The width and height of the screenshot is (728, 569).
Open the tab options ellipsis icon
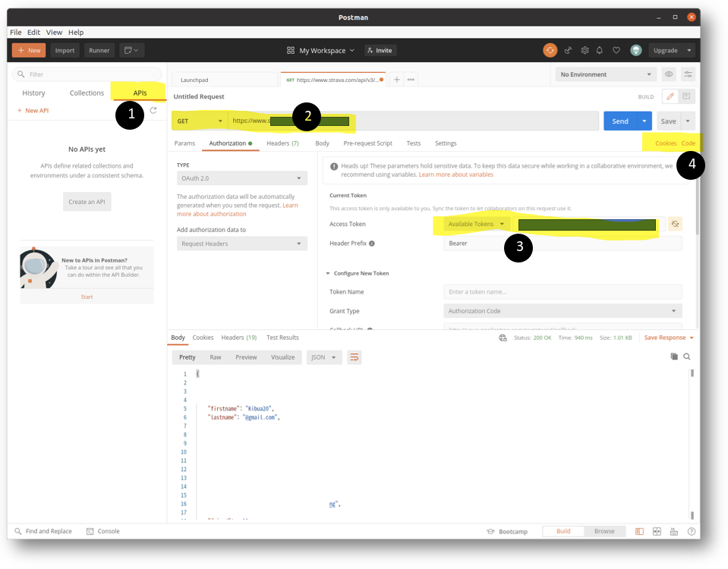411,80
